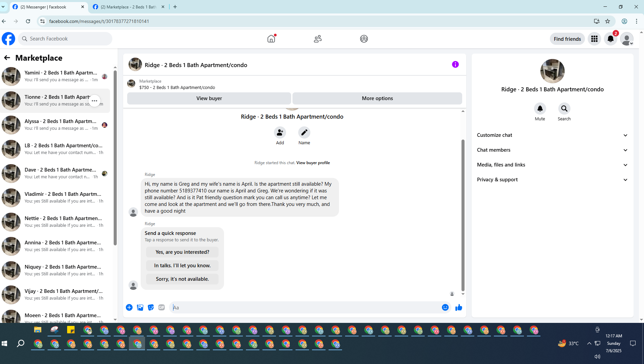Screen dimensions: 644x364
Task: Send a thumbs-up like
Action: pyautogui.click(x=459, y=307)
